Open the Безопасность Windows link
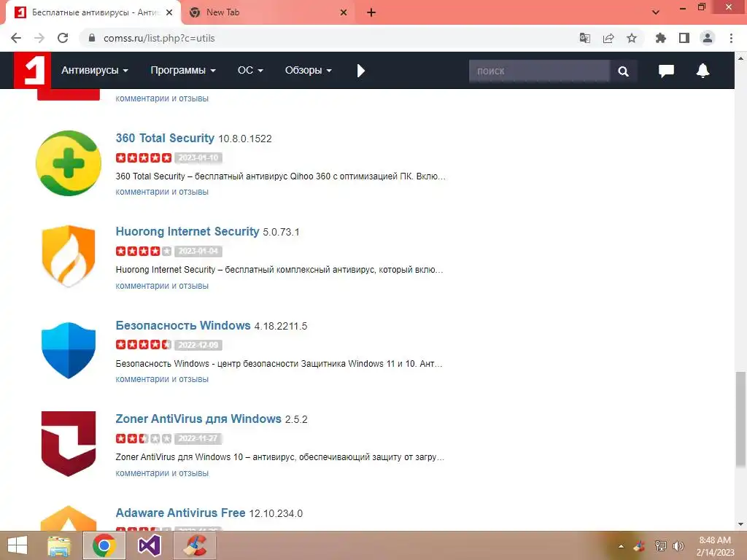The image size is (747, 560). tap(183, 325)
